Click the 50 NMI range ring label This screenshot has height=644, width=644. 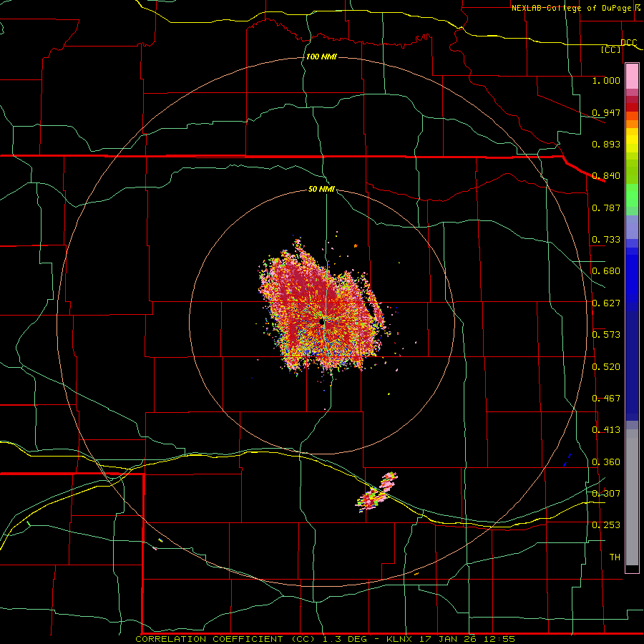(321, 190)
